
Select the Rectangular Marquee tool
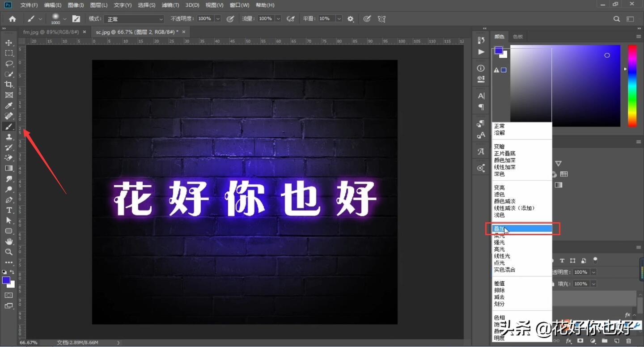(x=8, y=53)
